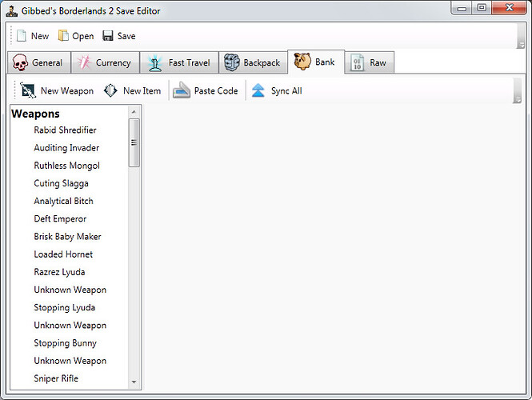Open a save file with Open icon
Viewport: 532px width, 400px height.
[63, 36]
